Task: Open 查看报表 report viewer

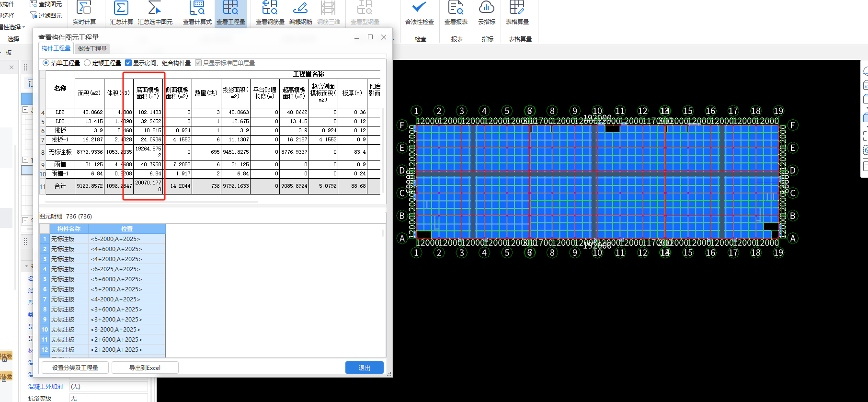Action: click(456, 13)
